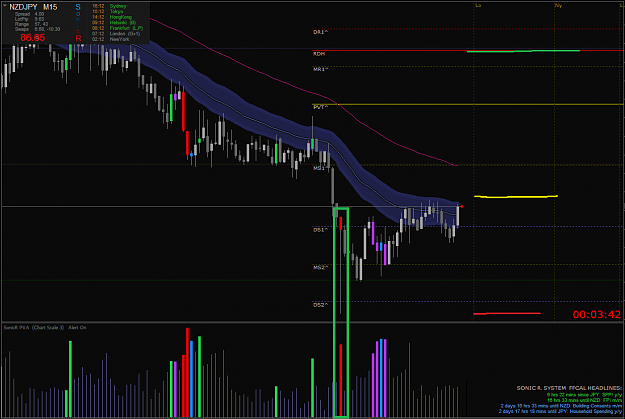Click the red 00:03:42 candle countdown timer
This screenshot has height=419, width=625.
click(597, 315)
